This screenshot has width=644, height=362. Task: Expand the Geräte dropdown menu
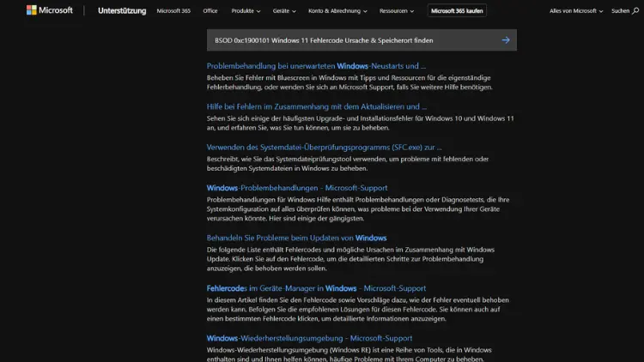284,11
